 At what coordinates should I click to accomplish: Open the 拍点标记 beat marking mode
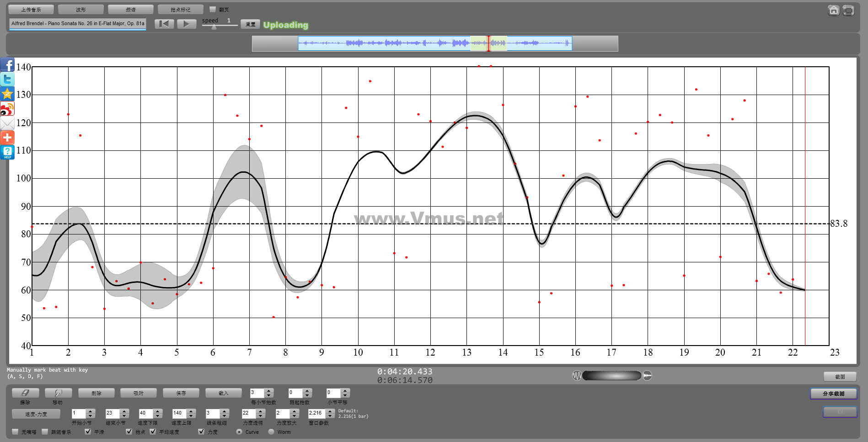click(x=181, y=9)
